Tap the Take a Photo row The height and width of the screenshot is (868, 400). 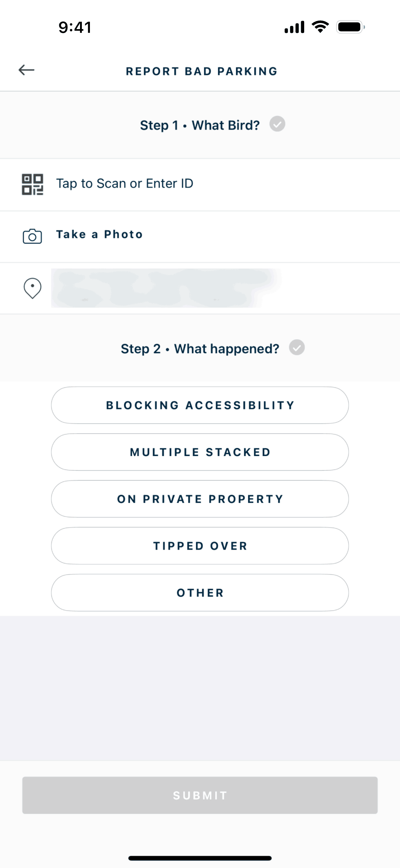coord(99,234)
